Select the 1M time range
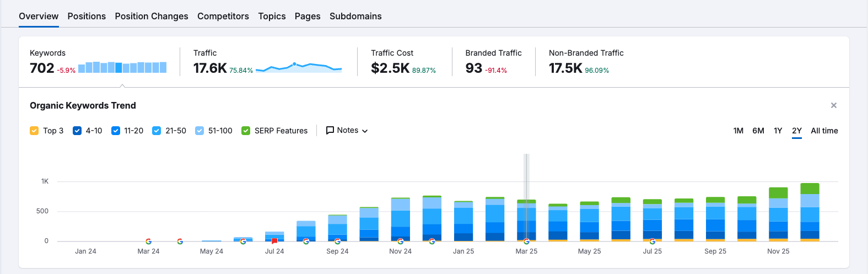 click(x=738, y=131)
